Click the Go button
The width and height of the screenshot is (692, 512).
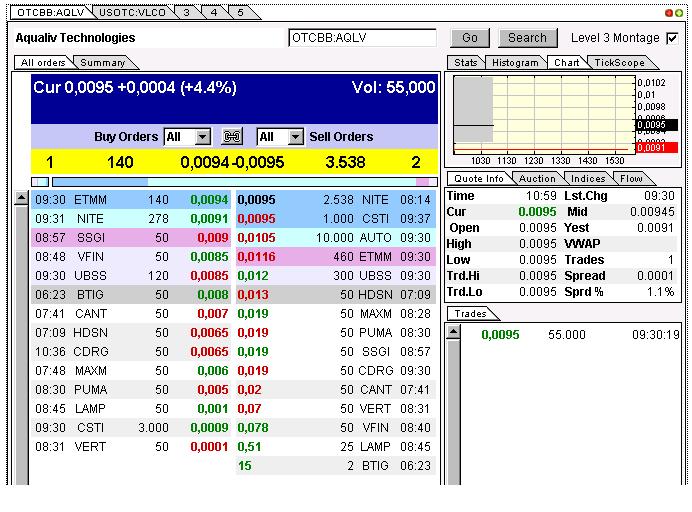[x=470, y=38]
